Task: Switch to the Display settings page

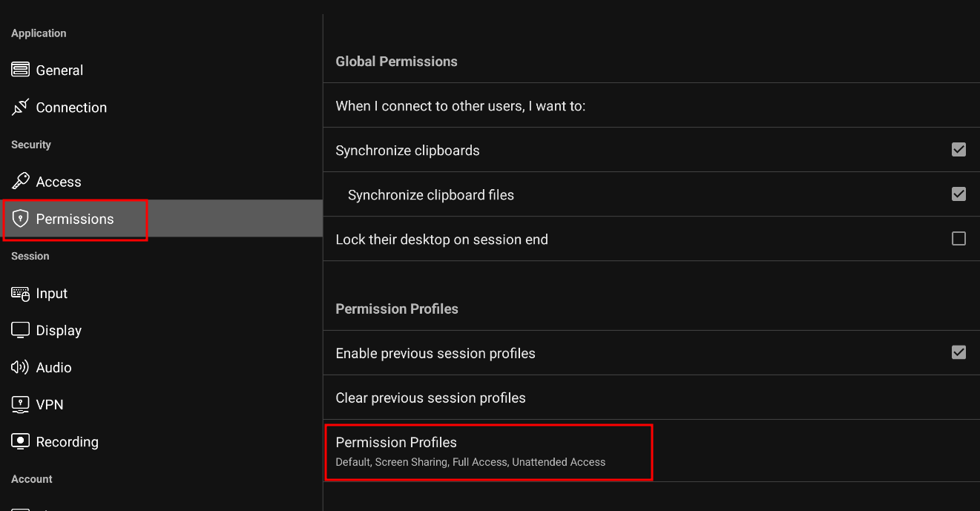Action: tap(161, 330)
